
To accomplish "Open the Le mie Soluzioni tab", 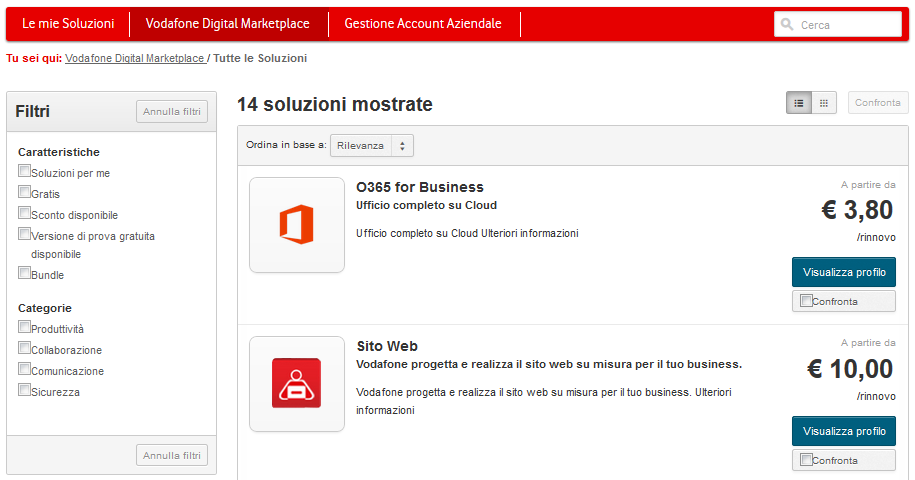I will [68, 24].
